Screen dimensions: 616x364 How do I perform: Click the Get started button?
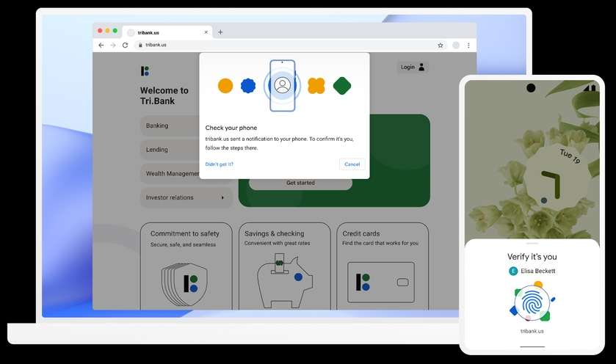[300, 183]
